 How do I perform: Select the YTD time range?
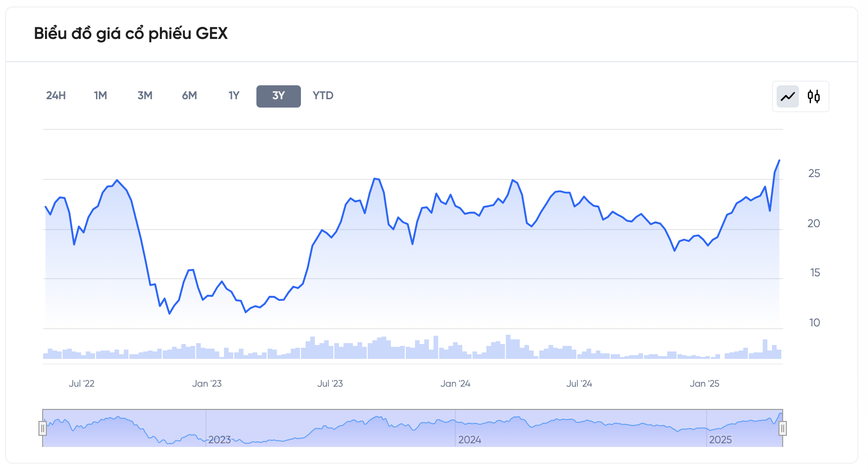coord(323,96)
